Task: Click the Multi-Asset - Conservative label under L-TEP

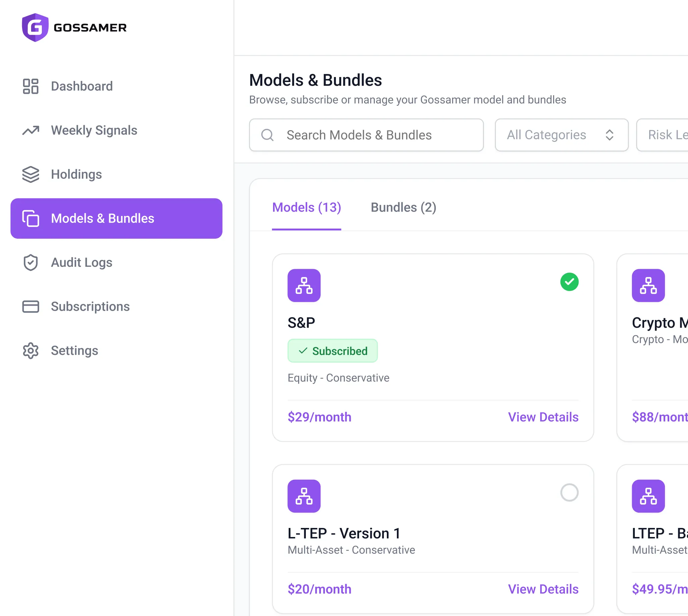Action: (x=351, y=550)
